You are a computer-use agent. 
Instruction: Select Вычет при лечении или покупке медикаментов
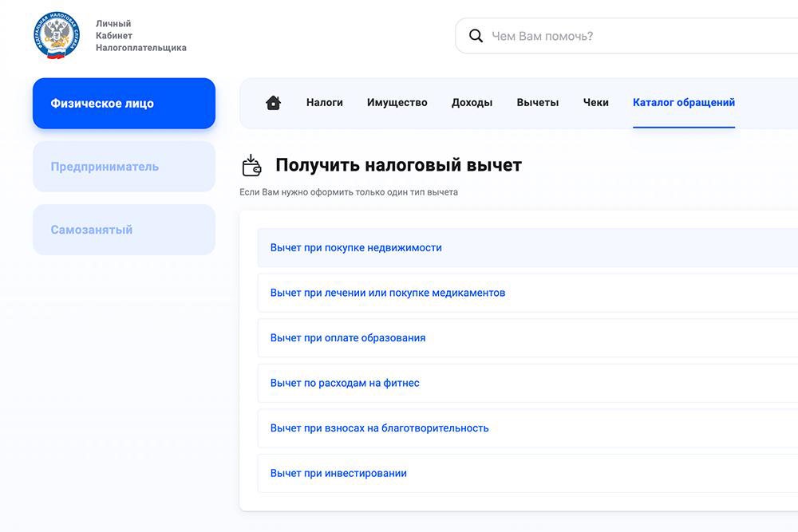[x=386, y=293]
